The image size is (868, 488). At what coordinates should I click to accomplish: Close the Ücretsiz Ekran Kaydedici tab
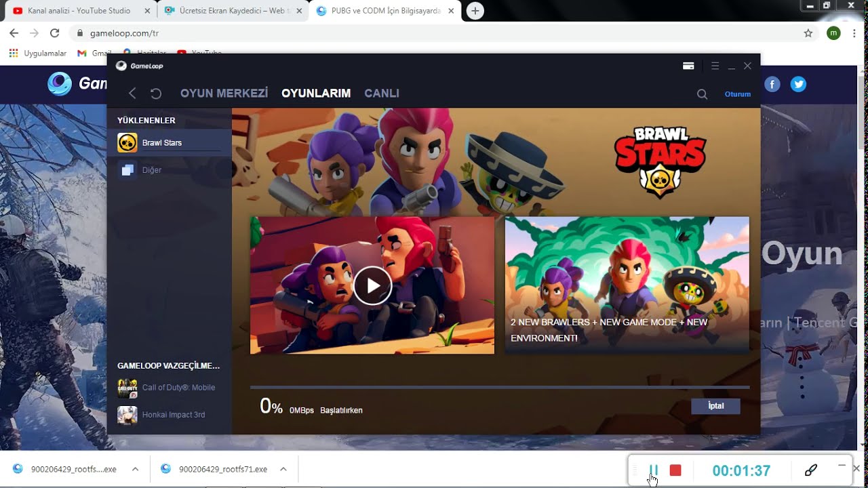coord(299,11)
